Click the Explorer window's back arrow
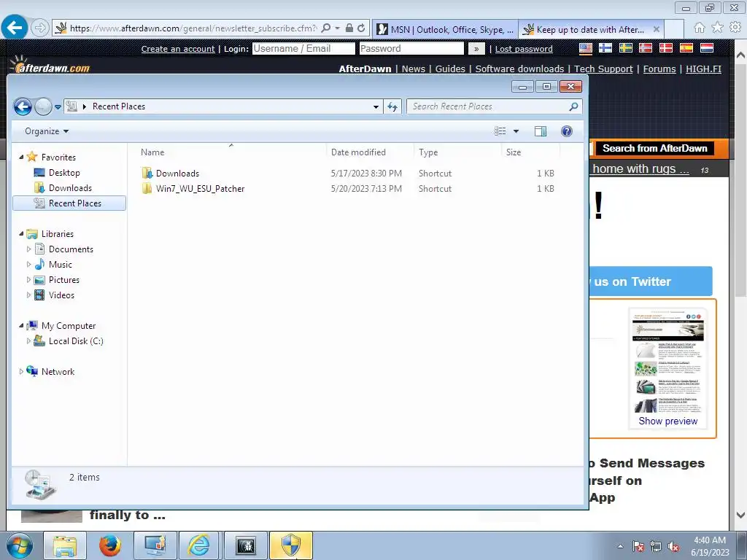The image size is (747, 560). point(23,106)
